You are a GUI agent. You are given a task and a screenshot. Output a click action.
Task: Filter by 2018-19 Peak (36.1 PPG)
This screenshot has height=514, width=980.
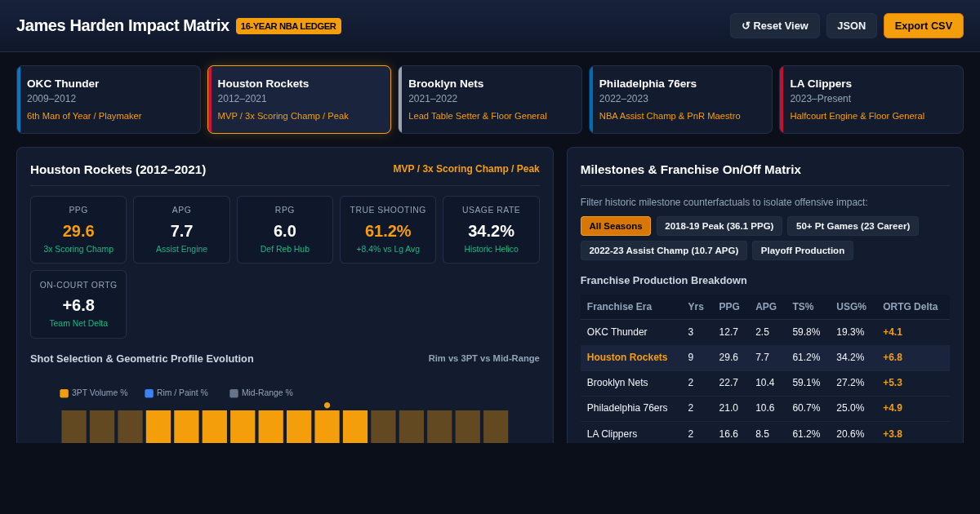tap(719, 226)
